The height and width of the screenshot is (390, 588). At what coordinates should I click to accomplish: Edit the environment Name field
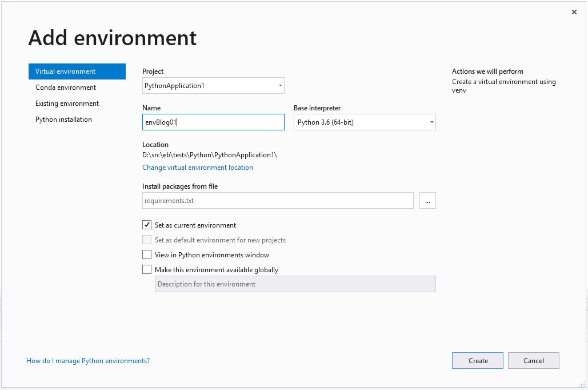pyautogui.click(x=213, y=122)
